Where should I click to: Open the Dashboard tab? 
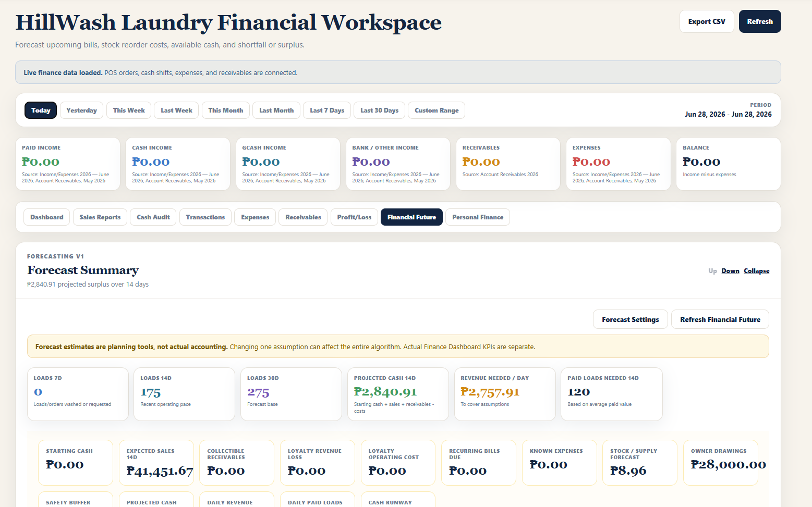point(47,217)
